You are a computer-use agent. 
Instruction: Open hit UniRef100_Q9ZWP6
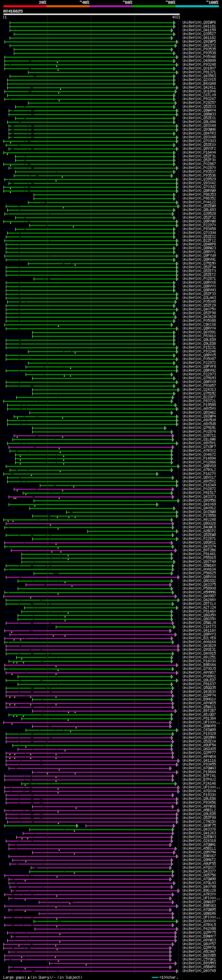199,23
